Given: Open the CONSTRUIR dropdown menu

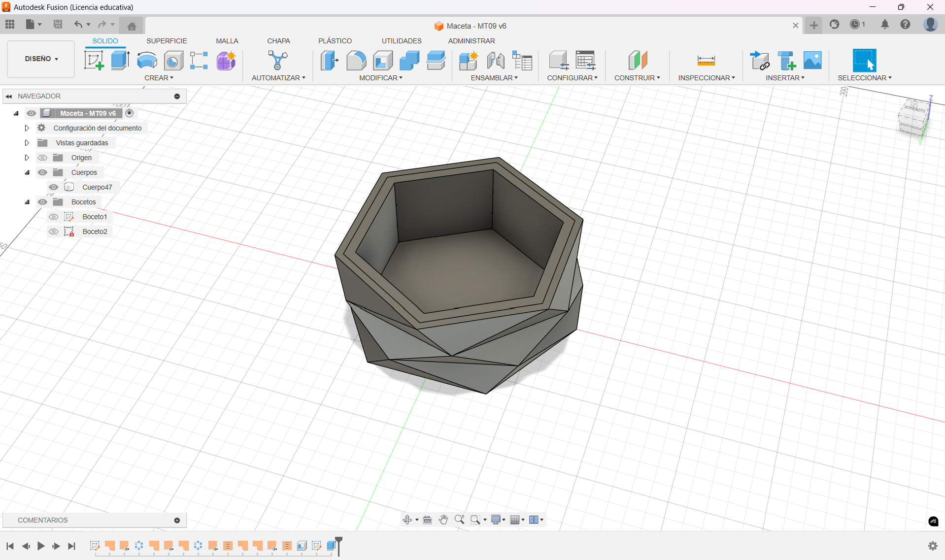Looking at the screenshot, I should 637,78.
